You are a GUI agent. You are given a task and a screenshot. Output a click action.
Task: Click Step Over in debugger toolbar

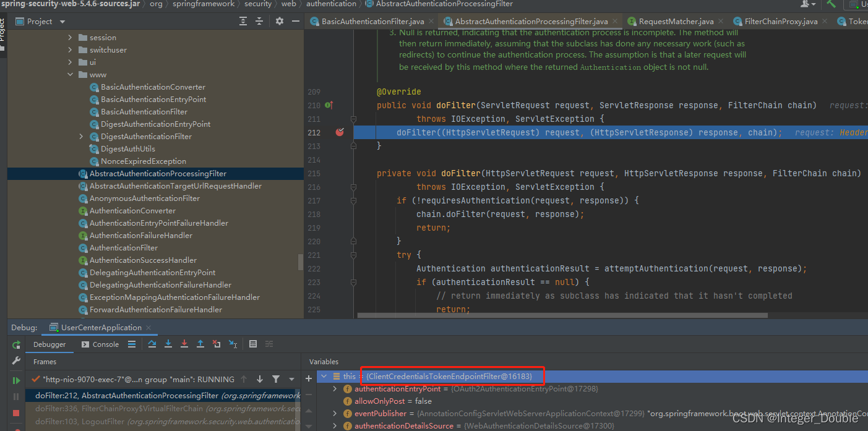click(152, 344)
